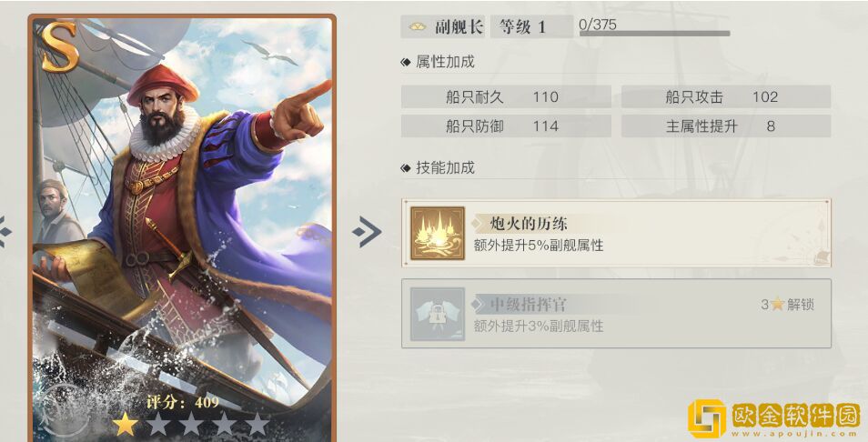
Task: Open the 船只攻击 102 attribute row
Action: [x=726, y=96]
